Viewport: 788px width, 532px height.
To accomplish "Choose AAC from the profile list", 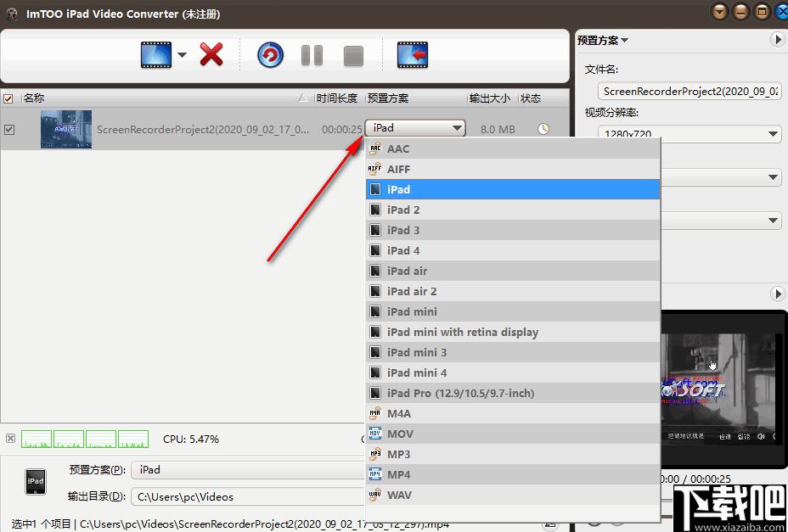I will tap(513, 148).
